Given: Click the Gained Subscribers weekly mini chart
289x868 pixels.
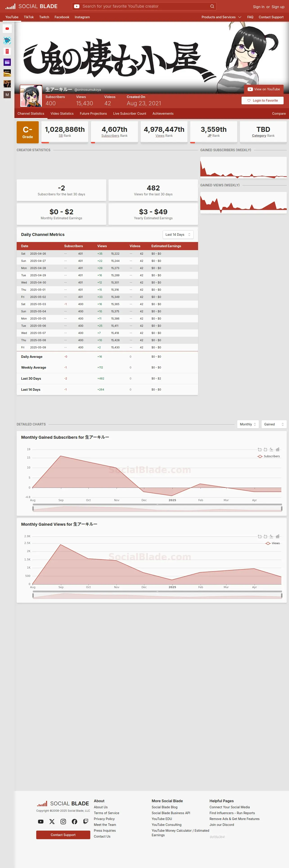Looking at the screenshot, I should click(x=243, y=167).
